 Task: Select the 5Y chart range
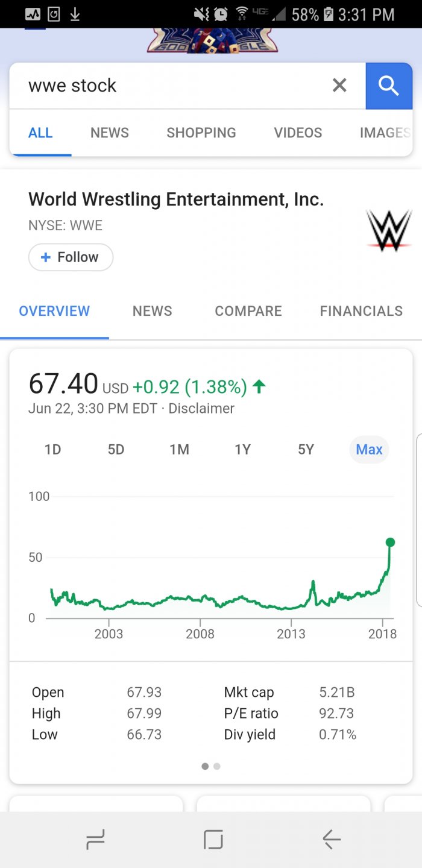click(x=306, y=450)
